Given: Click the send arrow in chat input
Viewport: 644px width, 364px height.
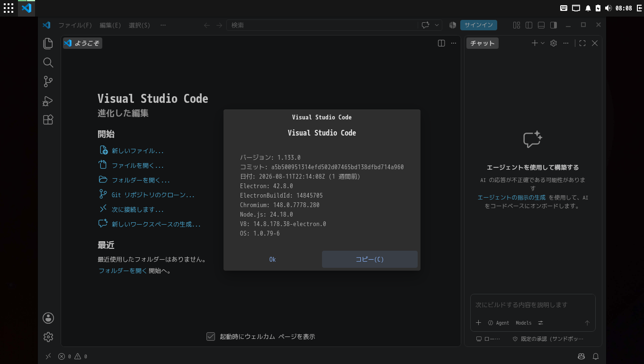Looking at the screenshot, I should [587, 323].
